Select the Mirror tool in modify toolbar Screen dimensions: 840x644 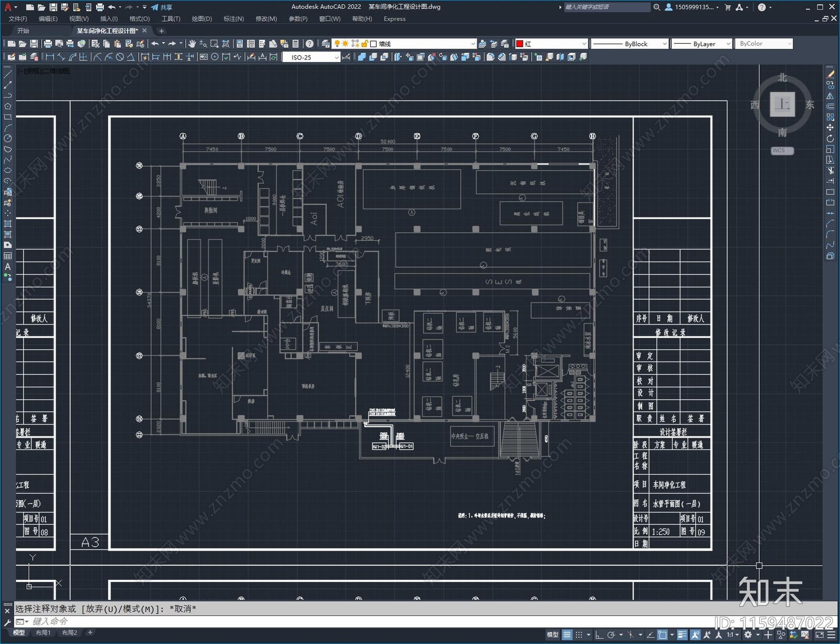(830, 96)
